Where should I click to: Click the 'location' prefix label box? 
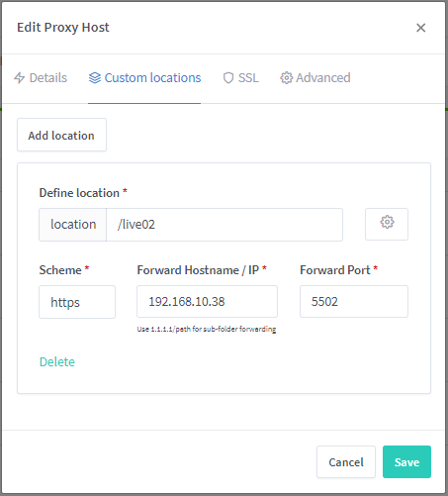pos(73,225)
